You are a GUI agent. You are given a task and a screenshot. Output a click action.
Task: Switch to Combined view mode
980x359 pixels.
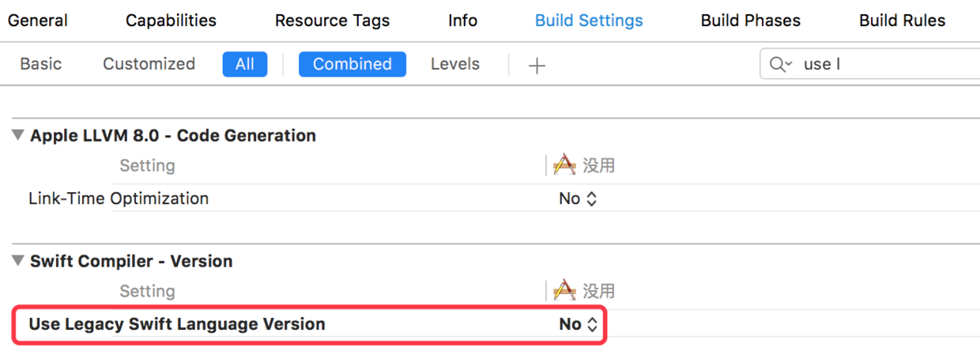pyautogui.click(x=352, y=64)
